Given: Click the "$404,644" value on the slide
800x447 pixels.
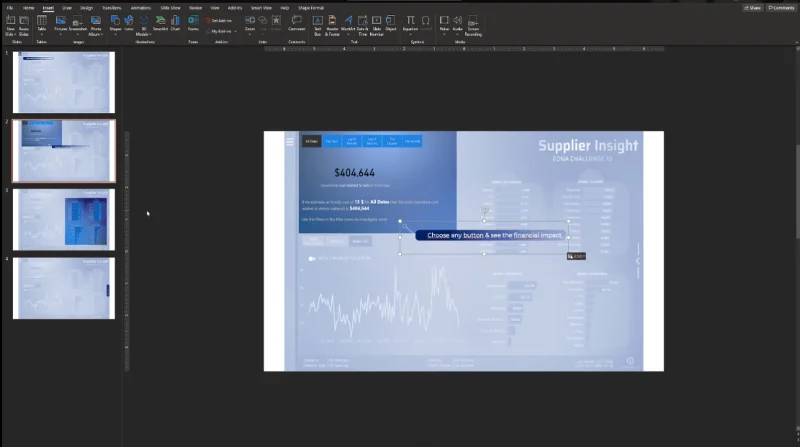Looking at the screenshot, I should pos(355,173).
